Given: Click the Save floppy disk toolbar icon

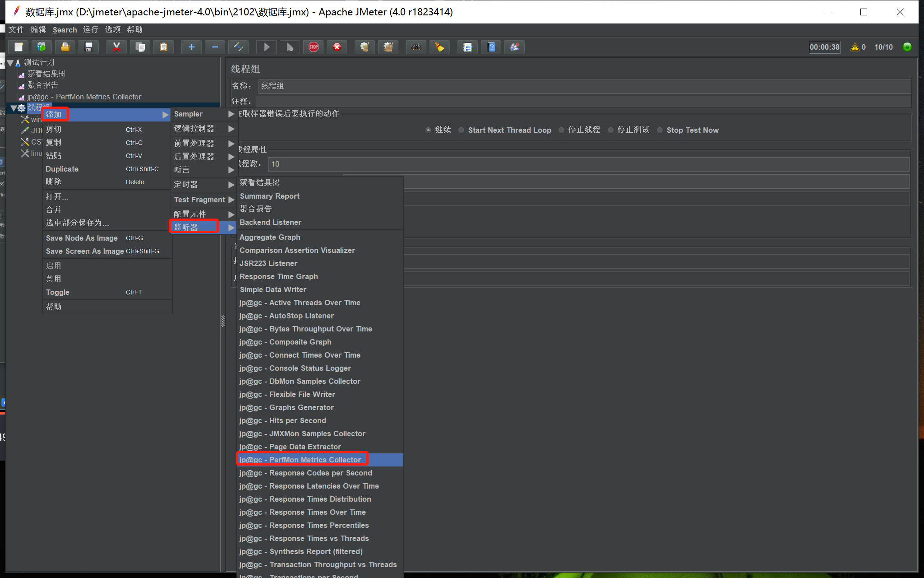Looking at the screenshot, I should 89,47.
